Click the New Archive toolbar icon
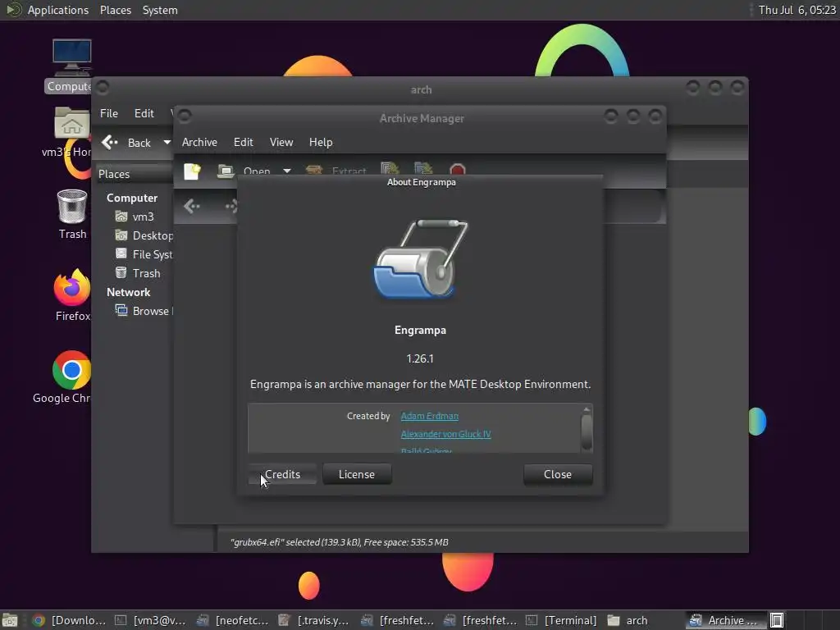 [x=192, y=171]
